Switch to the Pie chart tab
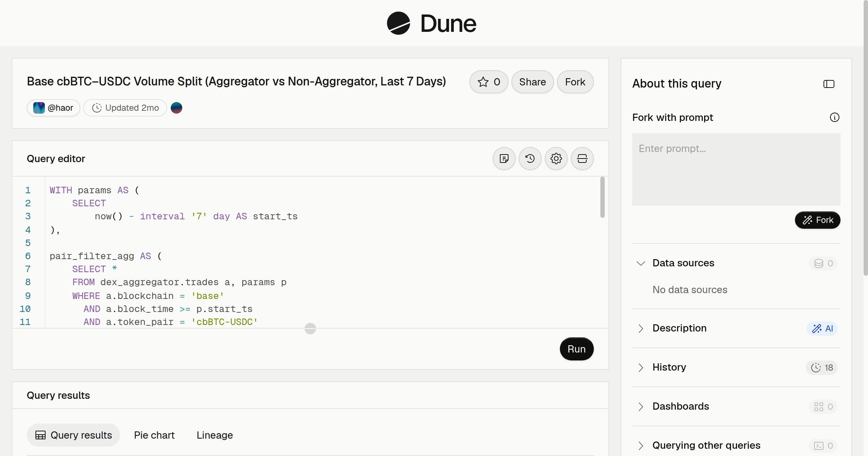The image size is (868, 456). click(154, 435)
